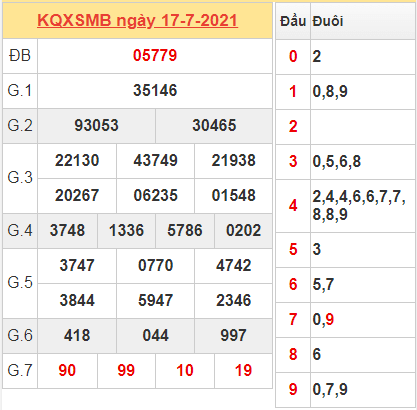Select the ĐB row label
Viewport: 417px width, 410px height.
coord(20,55)
